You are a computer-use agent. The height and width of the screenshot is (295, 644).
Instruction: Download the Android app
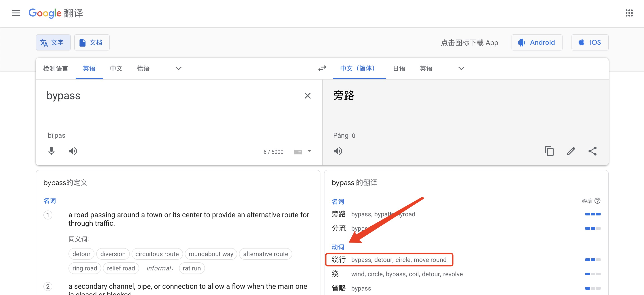(537, 42)
